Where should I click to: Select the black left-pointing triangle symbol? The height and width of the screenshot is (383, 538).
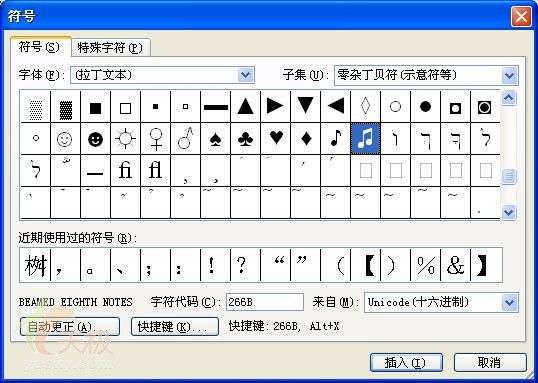[336, 107]
